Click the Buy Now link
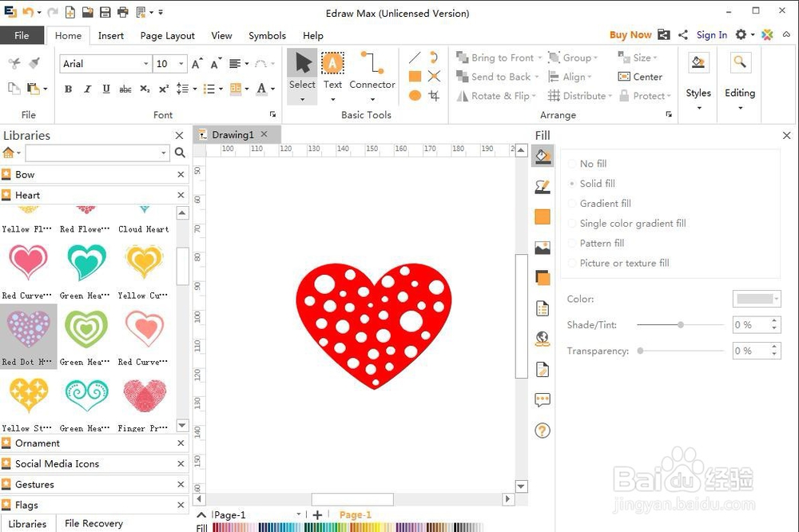Viewport: 799px width, 532px height. click(x=630, y=34)
